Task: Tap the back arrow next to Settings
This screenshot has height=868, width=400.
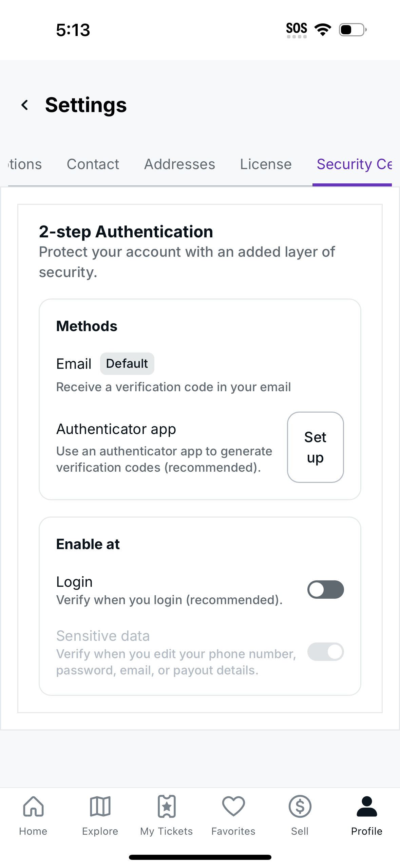Action: click(25, 105)
